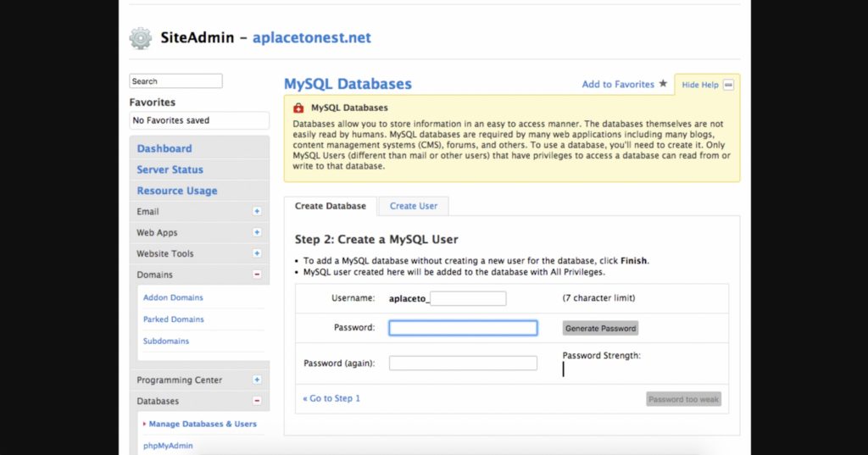Open Manage Databases & Users
Screen dimensions: 868x455
pos(203,424)
